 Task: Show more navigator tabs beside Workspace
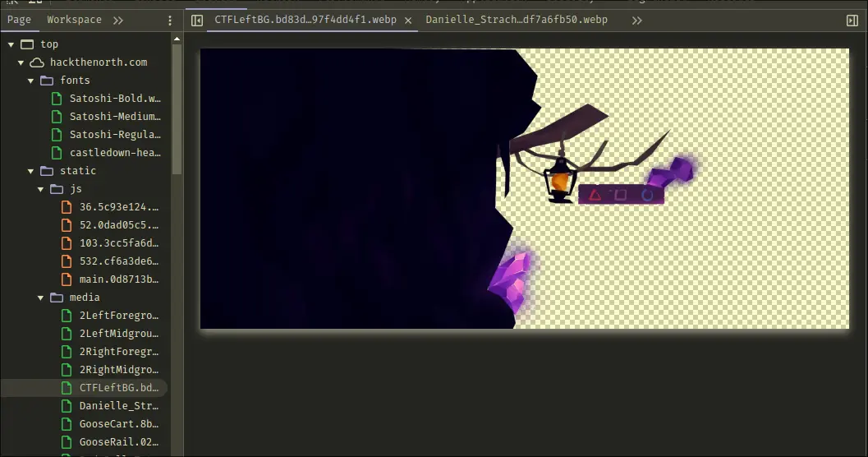tap(118, 21)
